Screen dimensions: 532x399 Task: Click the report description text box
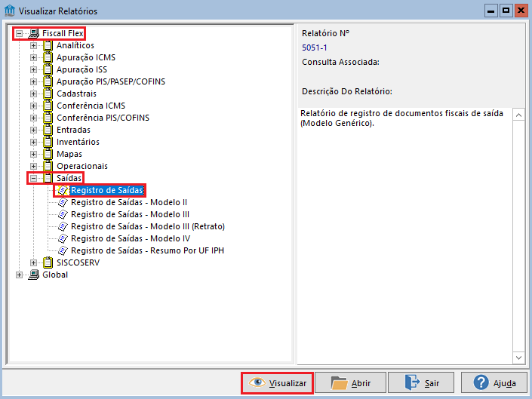tap(405, 236)
